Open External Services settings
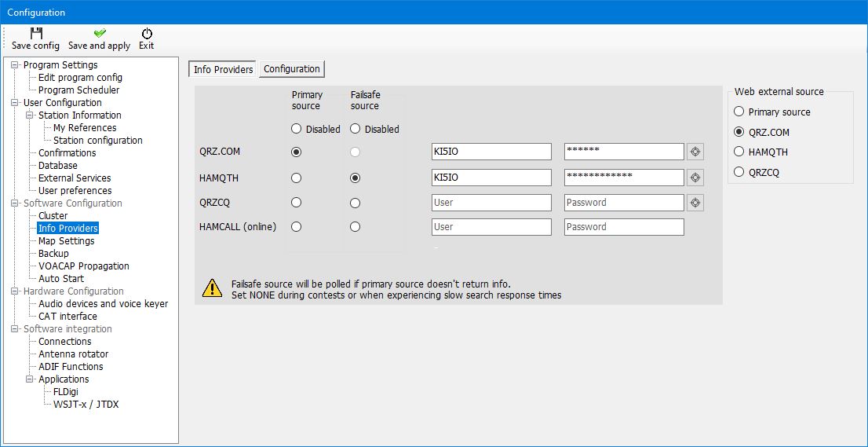Screen dimensions: 868x447 pos(75,178)
